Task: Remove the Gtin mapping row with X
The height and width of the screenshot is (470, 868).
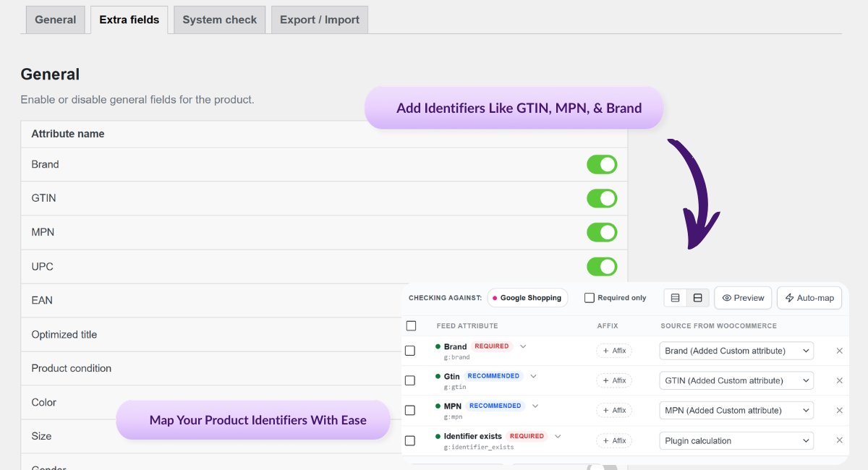Action: [840, 380]
